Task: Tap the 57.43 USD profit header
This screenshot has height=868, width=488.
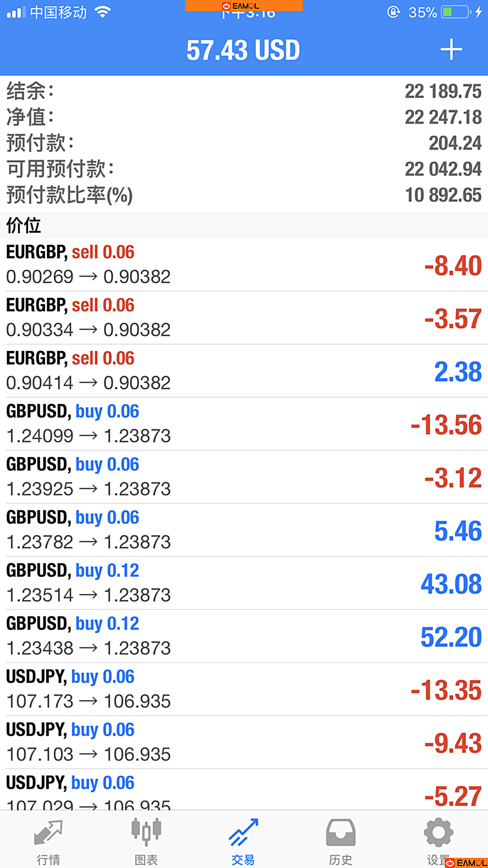Action: [243, 50]
